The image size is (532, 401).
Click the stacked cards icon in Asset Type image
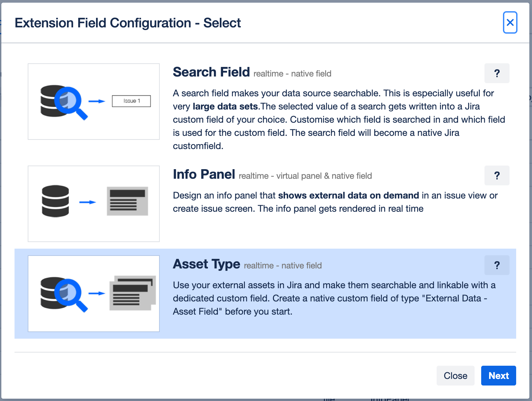pyautogui.click(x=132, y=293)
